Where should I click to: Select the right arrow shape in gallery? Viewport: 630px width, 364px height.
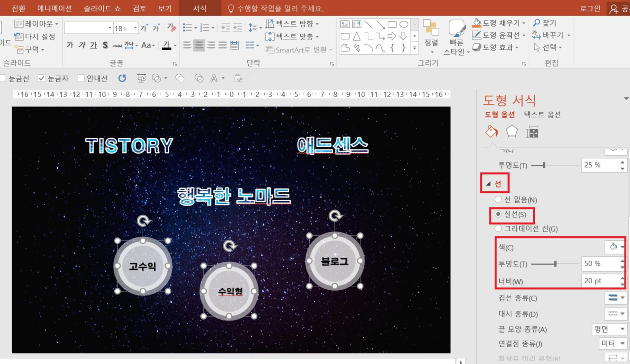pos(392,36)
